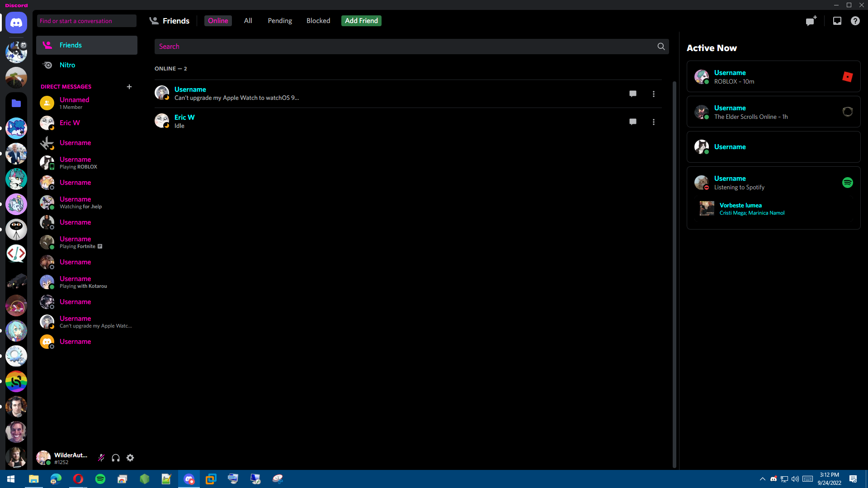Open DM with user Watching for .help
This screenshot has width=868, height=488.
pyautogui.click(x=87, y=202)
